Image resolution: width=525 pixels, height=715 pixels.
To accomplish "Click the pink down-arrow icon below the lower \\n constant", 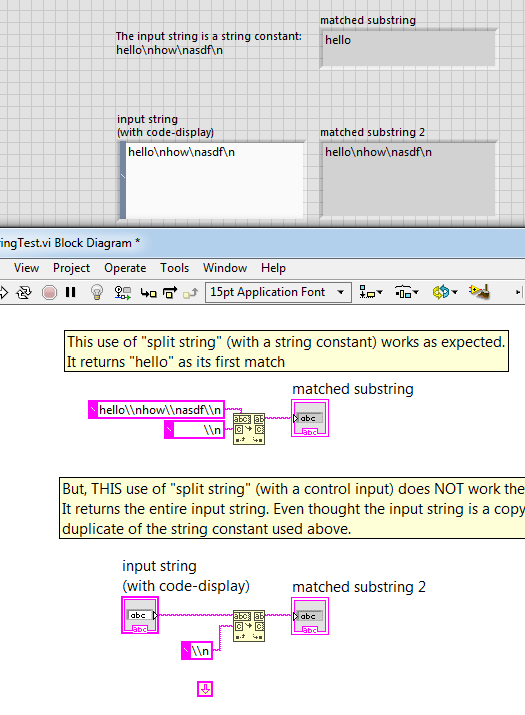I will (x=205, y=689).
